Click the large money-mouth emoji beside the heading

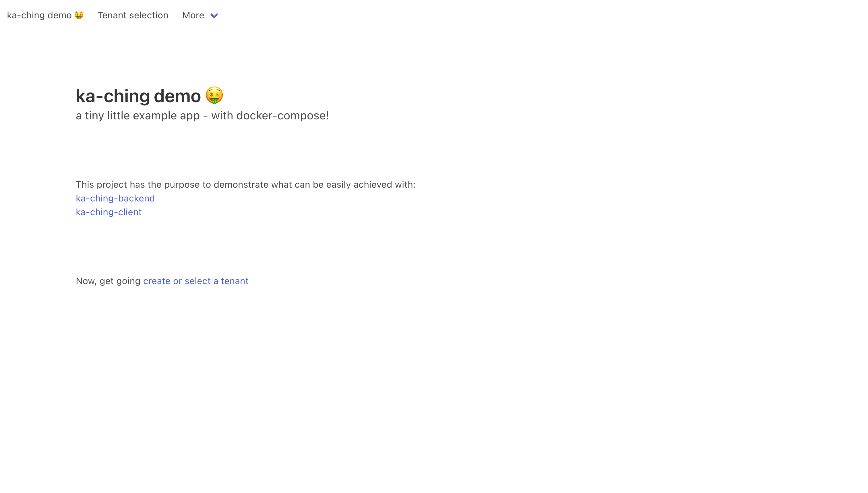click(214, 96)
